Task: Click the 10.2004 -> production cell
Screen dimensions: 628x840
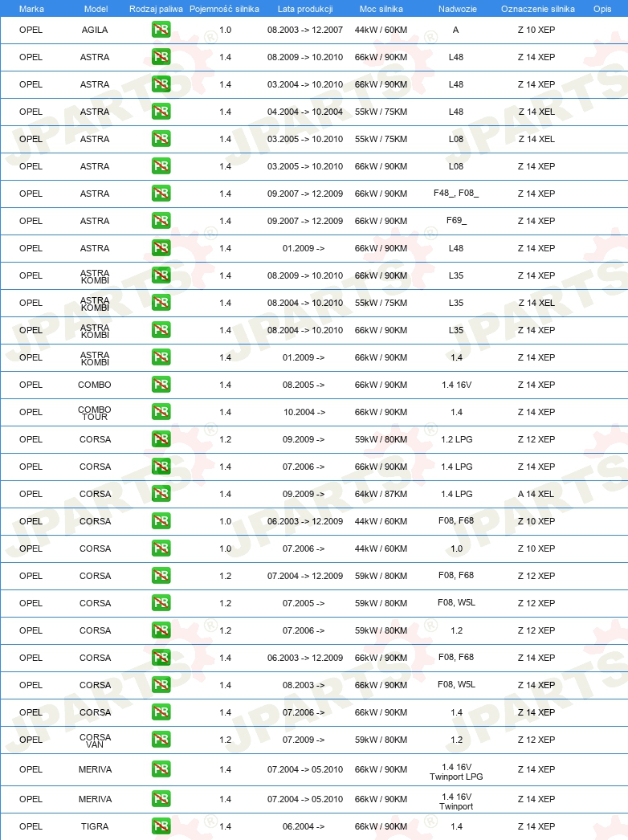Action: click(304, 413)
